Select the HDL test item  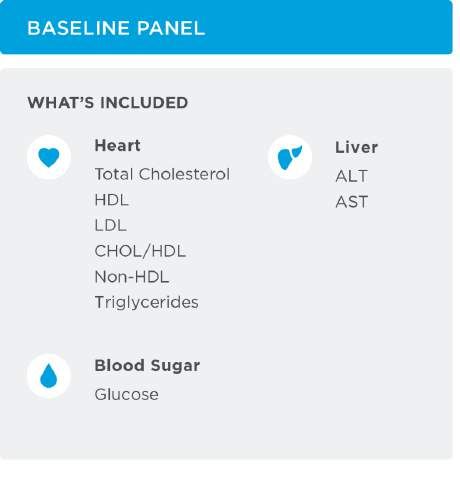(111, 200)
